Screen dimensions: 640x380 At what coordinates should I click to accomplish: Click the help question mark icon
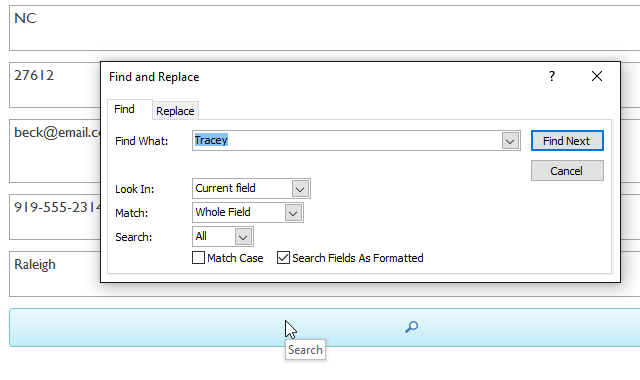point(552,76)
